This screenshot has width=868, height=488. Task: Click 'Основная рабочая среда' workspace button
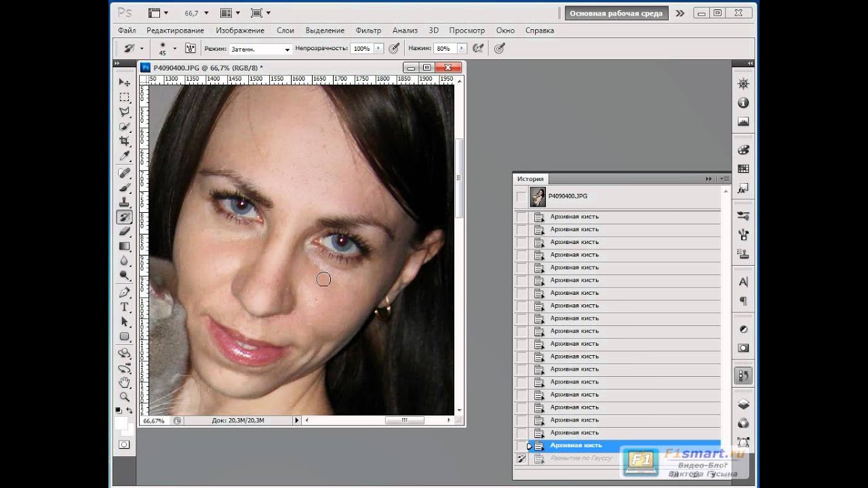(x=616, y=13)
